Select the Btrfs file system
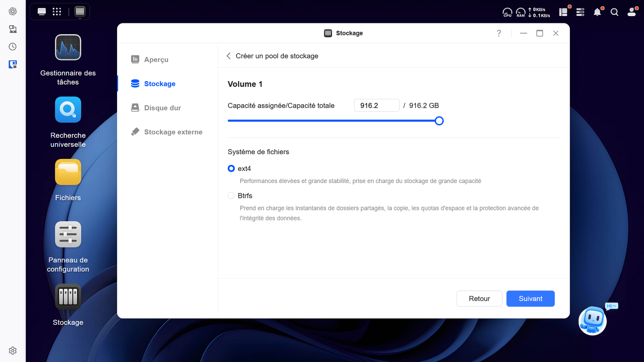Screen dimensions: 644x362 [231, 195]
